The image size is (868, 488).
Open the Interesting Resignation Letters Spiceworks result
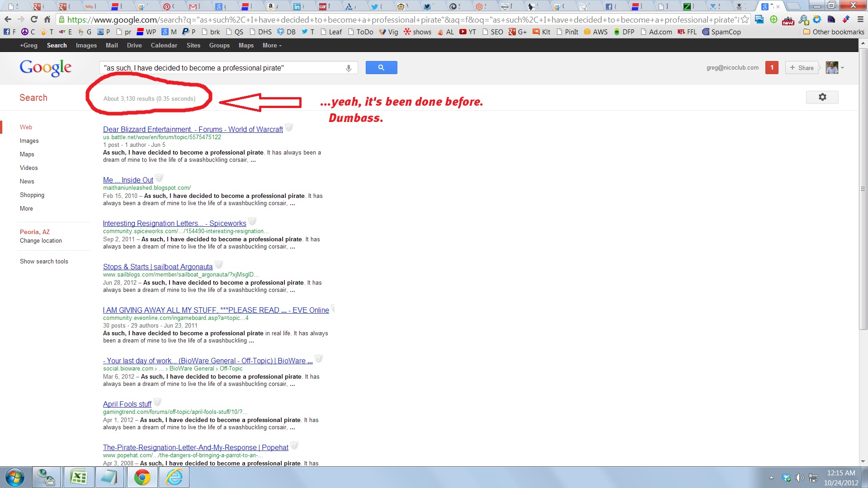point(175,223)
